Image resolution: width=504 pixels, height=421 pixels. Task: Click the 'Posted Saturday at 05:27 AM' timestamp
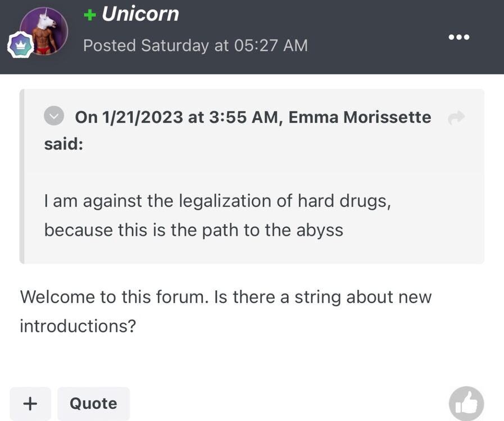tap(195, 45)
